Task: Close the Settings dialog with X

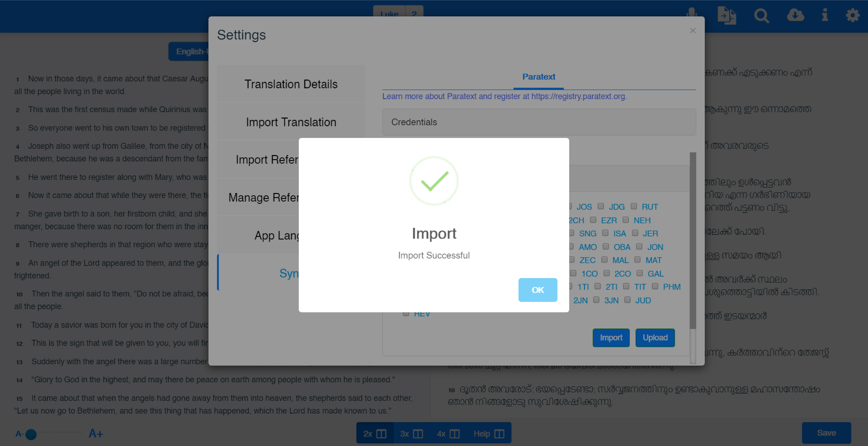Action: pos(692,31)
